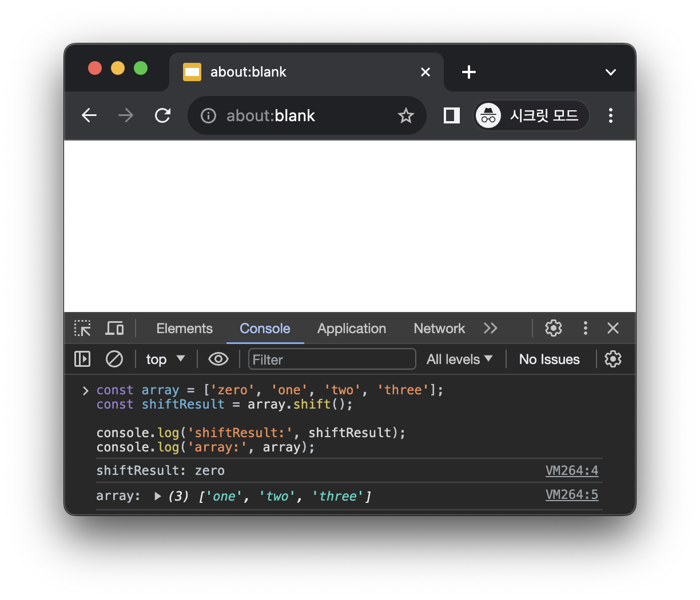Expand the logged array of 3 items

click(x=158, y=496)
